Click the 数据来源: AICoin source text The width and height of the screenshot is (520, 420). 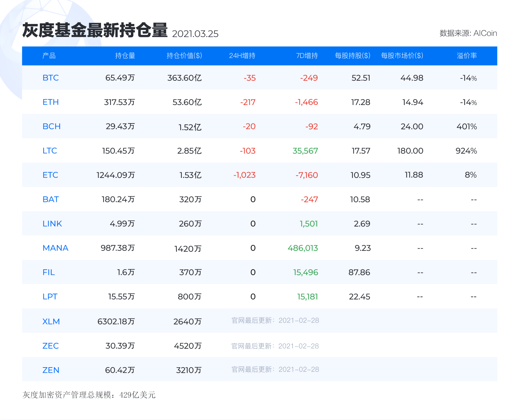point(468,33)
